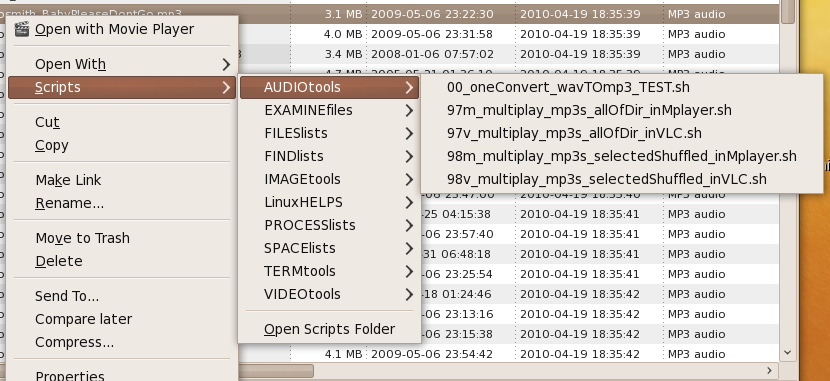830x381 pixels.
Task: Choose Rename... from the context menu
Action: 70,203
